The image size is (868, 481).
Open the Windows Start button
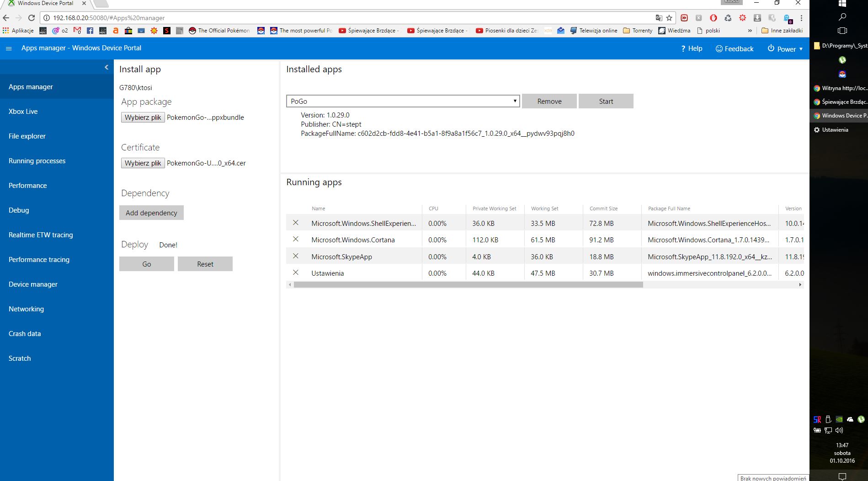pyautogui.click(x=842, y=3)
